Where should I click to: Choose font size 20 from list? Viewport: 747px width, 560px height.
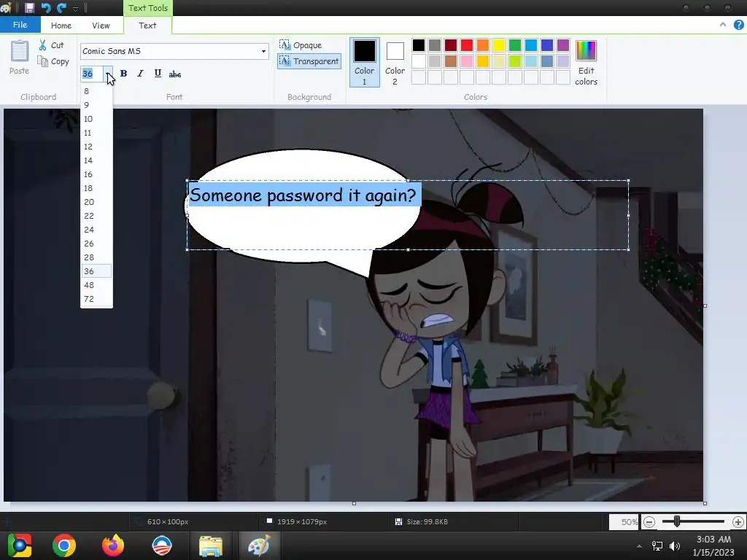pos(96,202)
